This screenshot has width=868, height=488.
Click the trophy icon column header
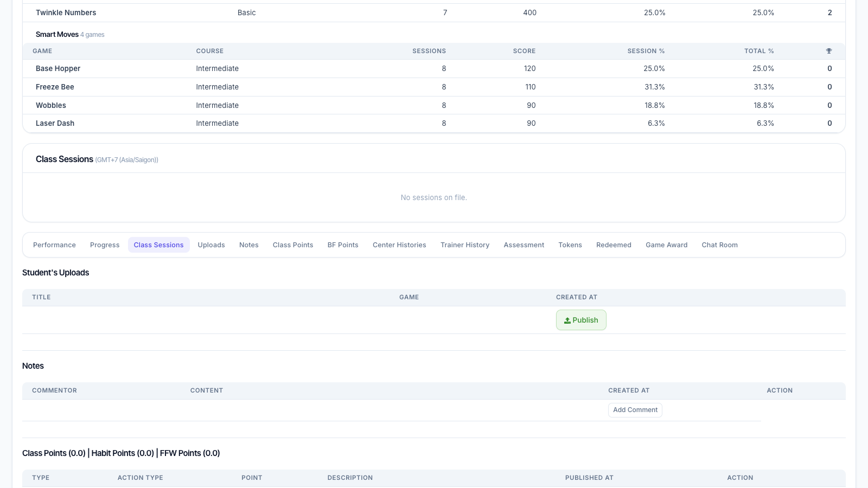[x=829, y=51]
